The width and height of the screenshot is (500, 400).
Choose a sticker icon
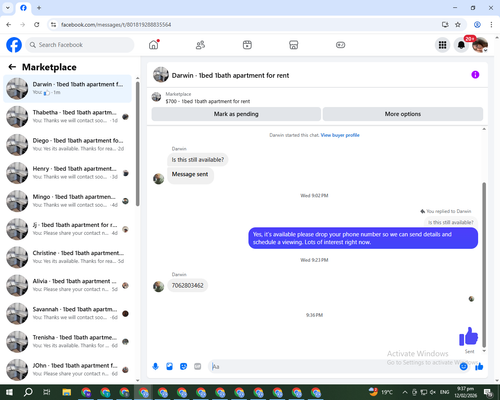click(183, 367)
